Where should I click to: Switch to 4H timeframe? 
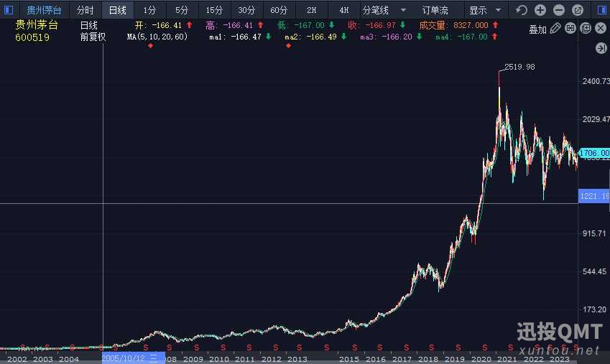pos(344,10)
